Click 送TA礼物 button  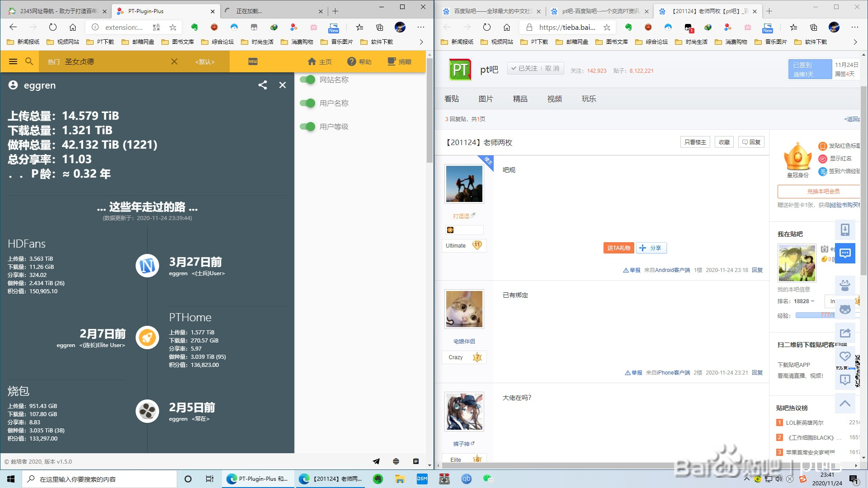point(618,248)
